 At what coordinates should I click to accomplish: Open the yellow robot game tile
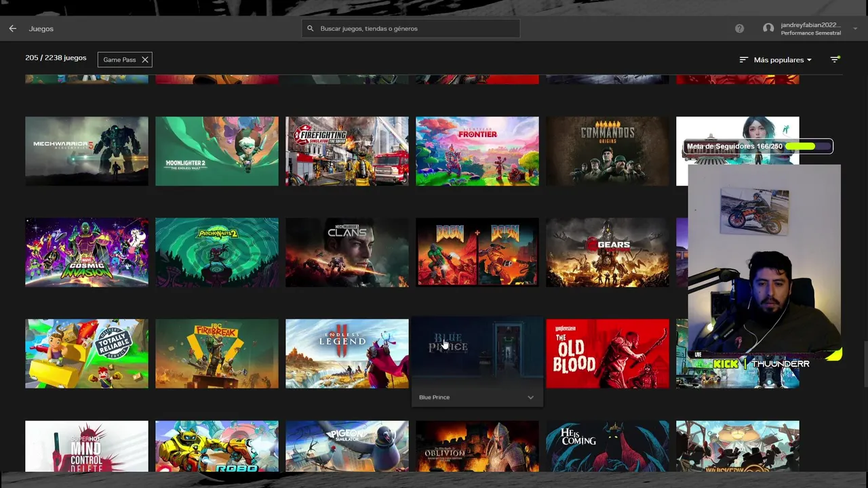[217, 446]
